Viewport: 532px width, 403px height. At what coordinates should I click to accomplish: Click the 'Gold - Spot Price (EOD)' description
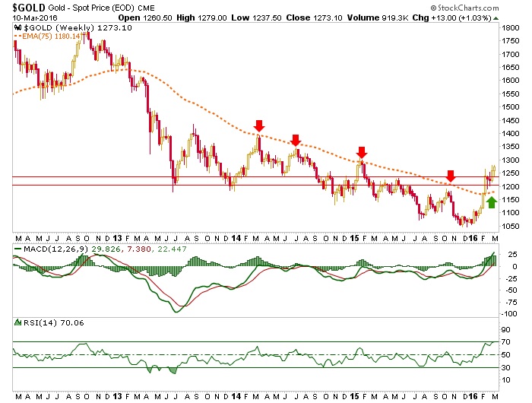(91, 8)
